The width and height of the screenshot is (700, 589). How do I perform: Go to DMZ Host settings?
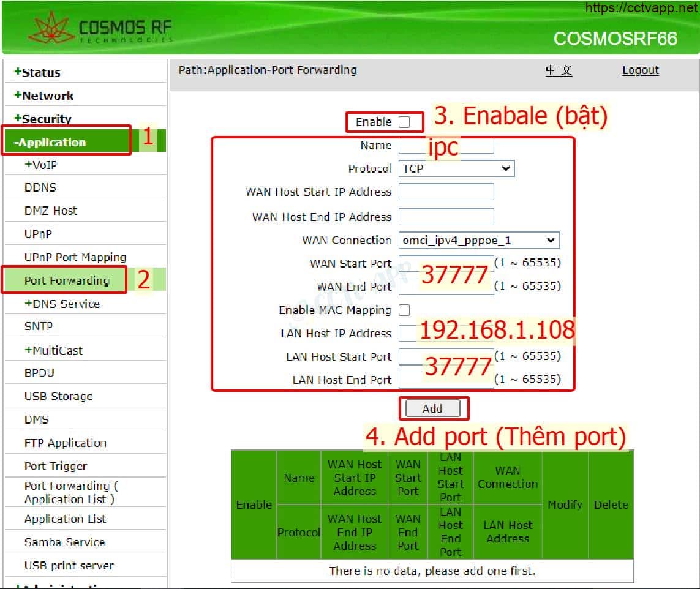click(x=51, y=211)
